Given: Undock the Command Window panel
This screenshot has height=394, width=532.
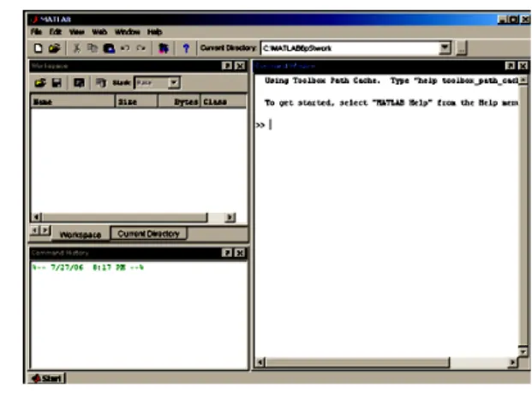Looking at the screenshot, I should pyautogui.click(x=510, y=66).
